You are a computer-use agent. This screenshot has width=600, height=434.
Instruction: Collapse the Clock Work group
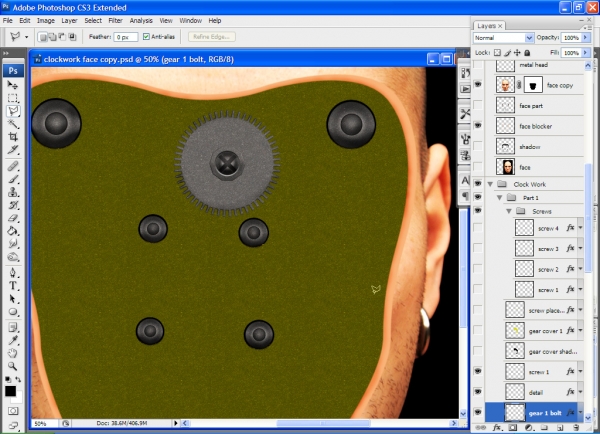[x=490, y=184]
